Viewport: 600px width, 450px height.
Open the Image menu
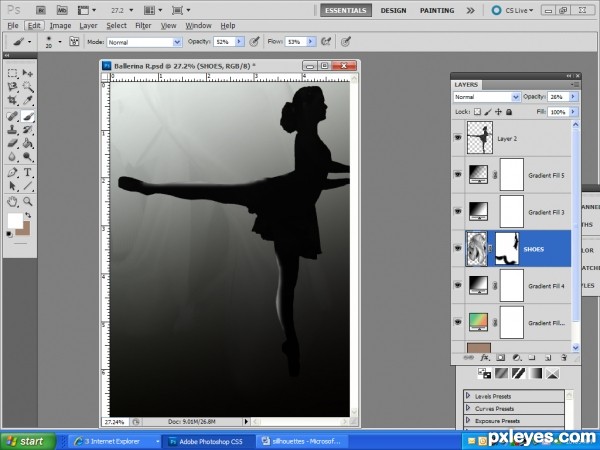[60, 26]
